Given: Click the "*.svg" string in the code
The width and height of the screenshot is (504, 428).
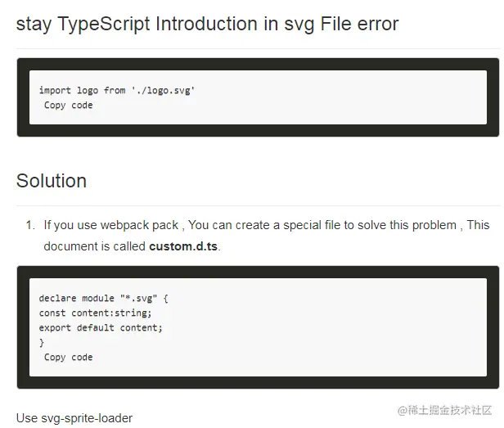Looking at the screenshot, I should (x=136, y=299).
